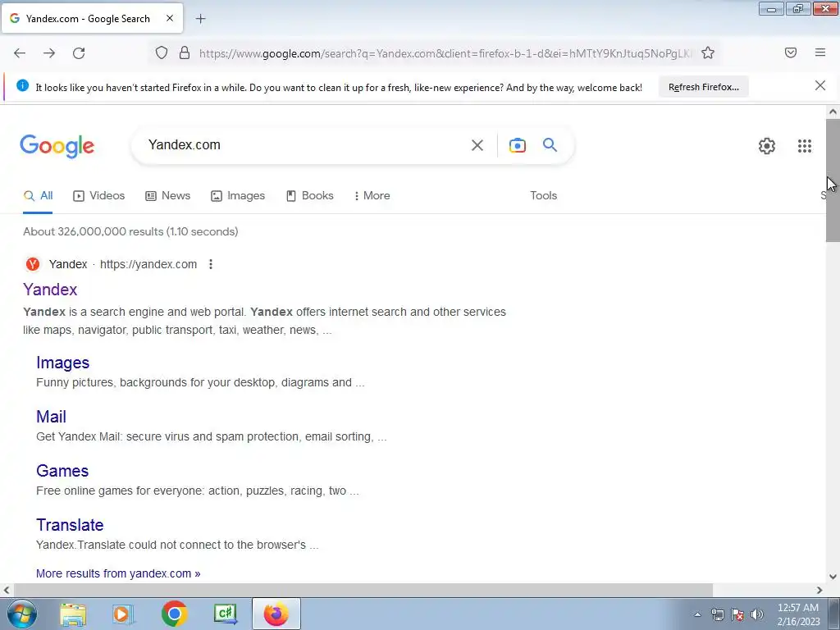Viewport: 840px width, 630px height.
Task: Open the Action Center flag icon
Action: point(737,614)
